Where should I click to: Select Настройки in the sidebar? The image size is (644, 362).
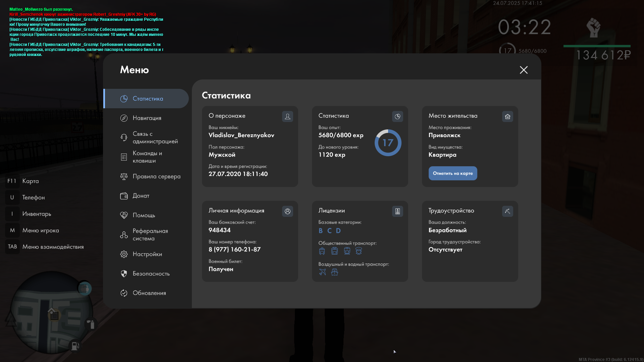click(x=147, y=254)
